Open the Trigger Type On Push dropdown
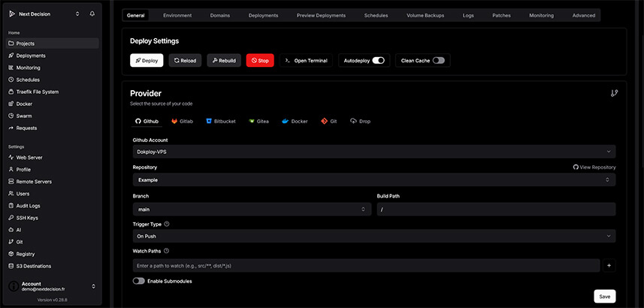This screenshot has width=644, height=308. point(374,236)
